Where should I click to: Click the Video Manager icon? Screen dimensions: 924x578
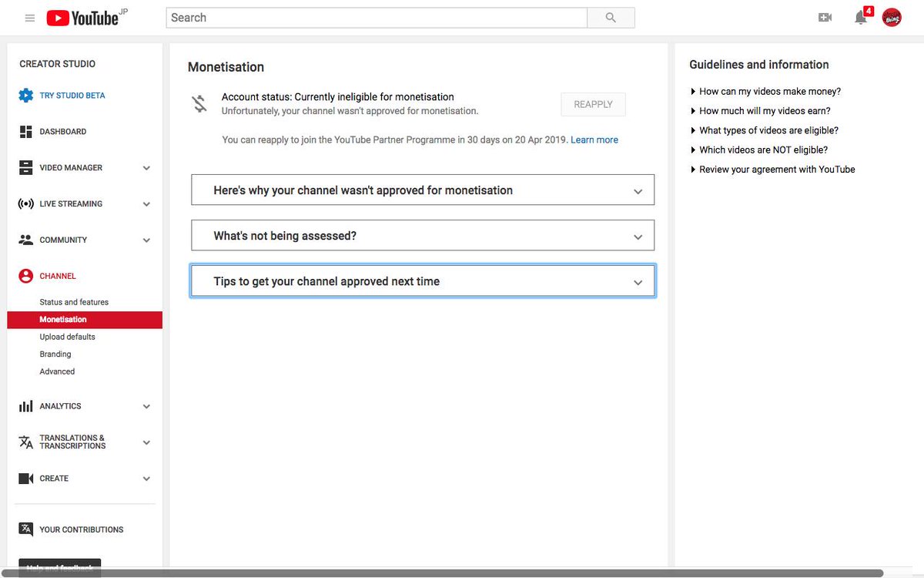[26, 168]
